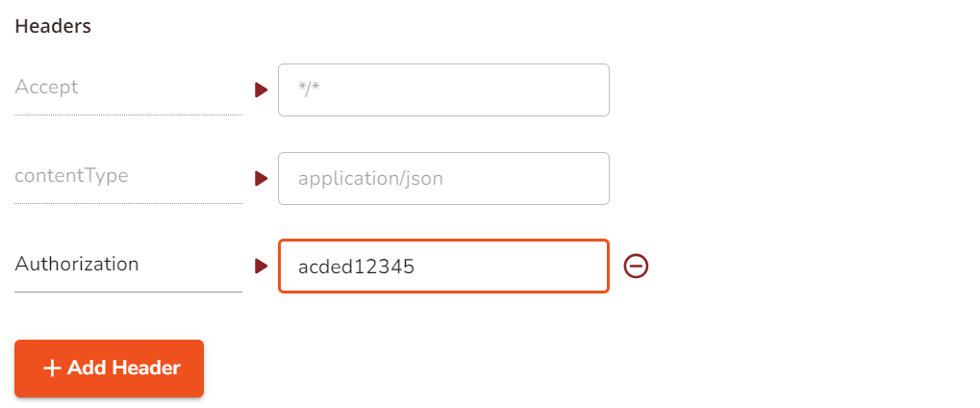
Task: Remove the Authorization header with minus icon
Action: [636, 266]
